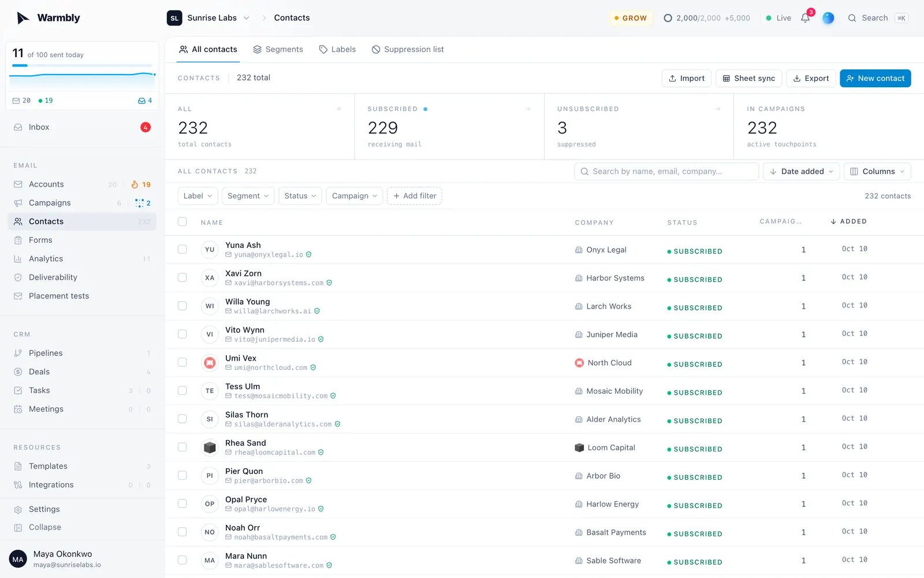The width and height of the screenshot is (924, 578).
Task: Select the All contacts tab
Action: pos(208,50)
